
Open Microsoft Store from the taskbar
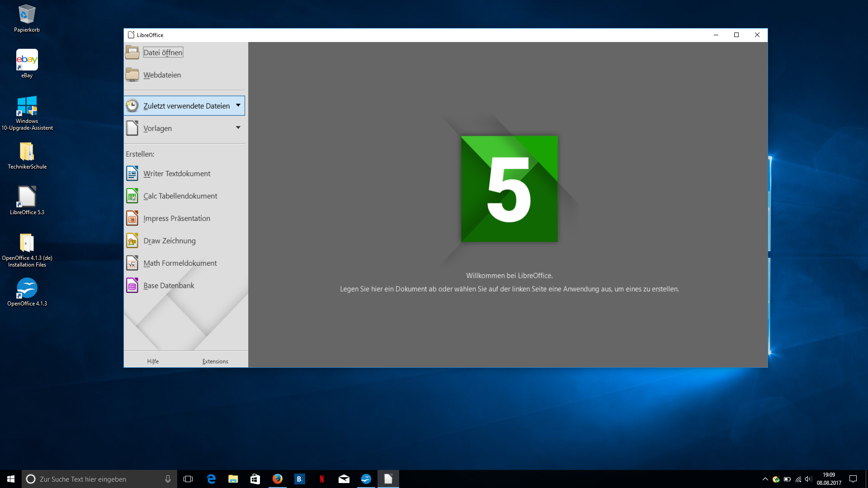255,479
